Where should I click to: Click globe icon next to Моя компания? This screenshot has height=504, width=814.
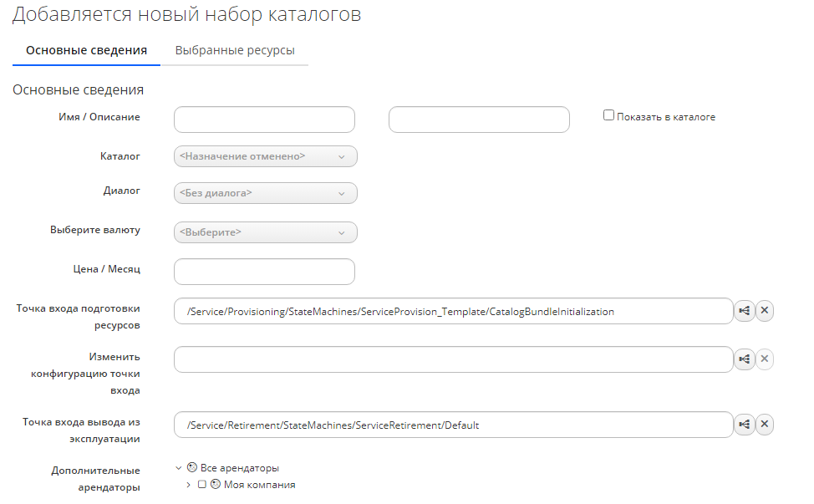[x=216, y=485]
